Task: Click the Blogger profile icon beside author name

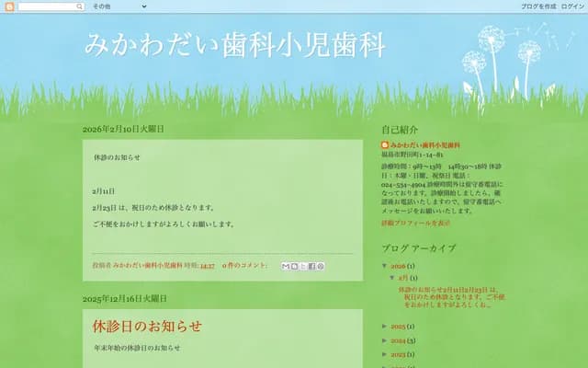Action: pyautogui.click(x=385, y=145)
